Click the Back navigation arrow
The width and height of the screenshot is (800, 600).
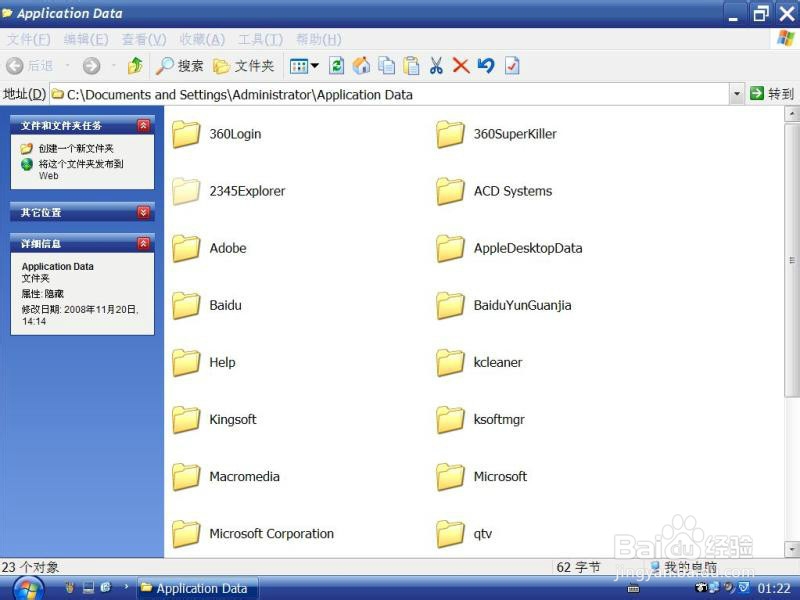[x=15, y=66]
